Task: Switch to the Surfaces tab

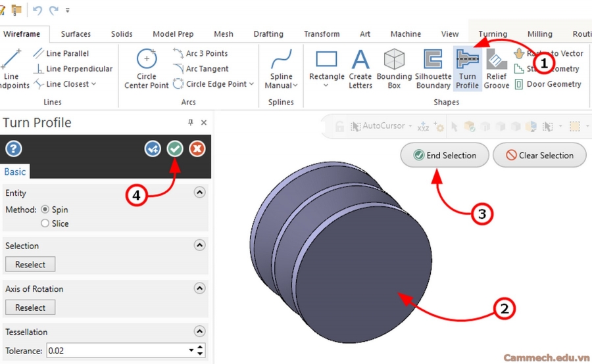Action: pos(76,34)
